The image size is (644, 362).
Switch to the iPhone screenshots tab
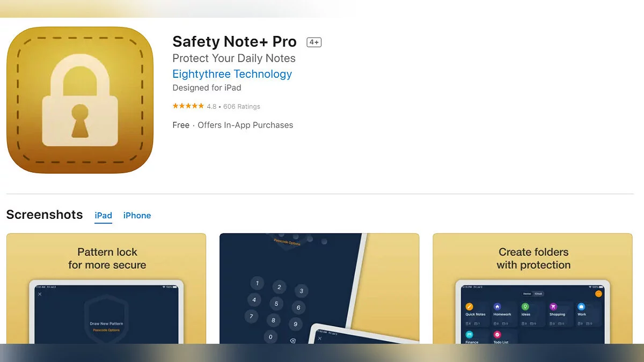point(137,216)
